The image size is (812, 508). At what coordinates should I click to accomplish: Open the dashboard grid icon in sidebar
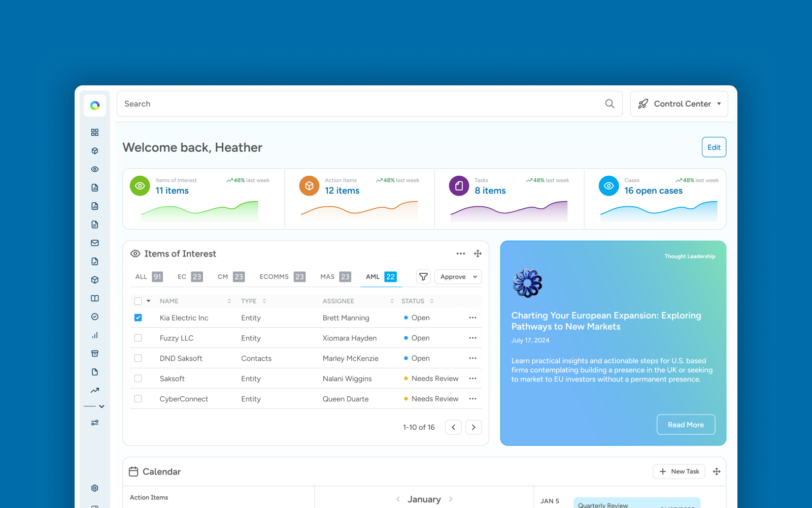point(95,133)
